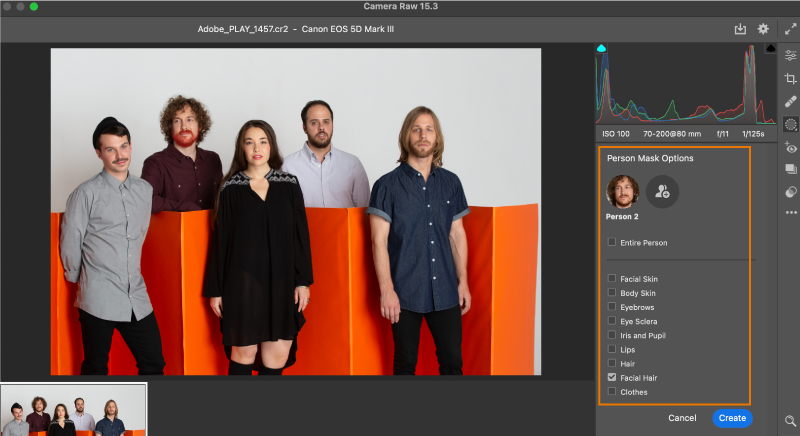The width and height of the screenshot is (800, 436).
Task: Toggle shadow clipping warning on histogram
Action: (601, 48)
